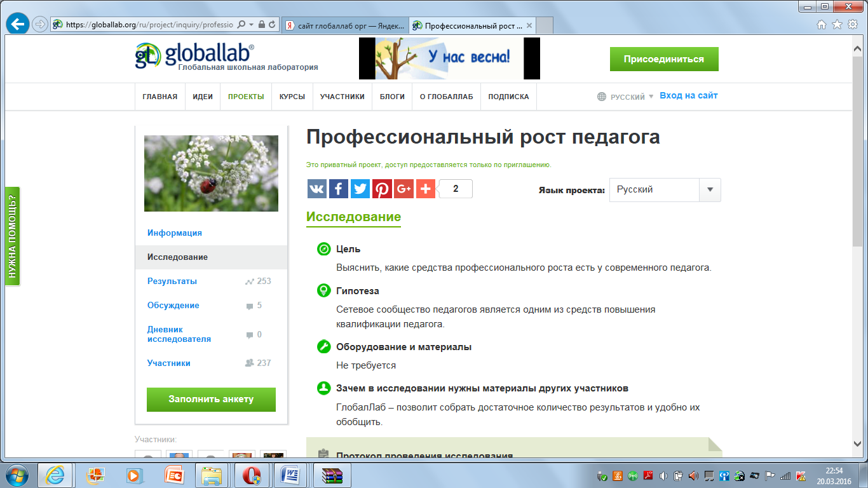The width and height of the screenshot is (868, 488).
Task: Click the Заполнить анкету button
Action: (x=211, y=400)
